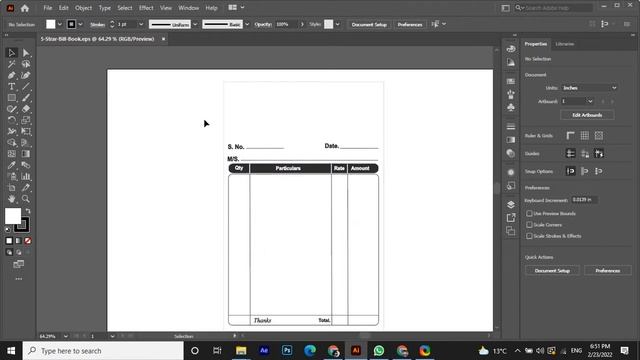This screenshot has width=640, height=360.
Task: Open the Effect menu
Action: coord(146,8)
